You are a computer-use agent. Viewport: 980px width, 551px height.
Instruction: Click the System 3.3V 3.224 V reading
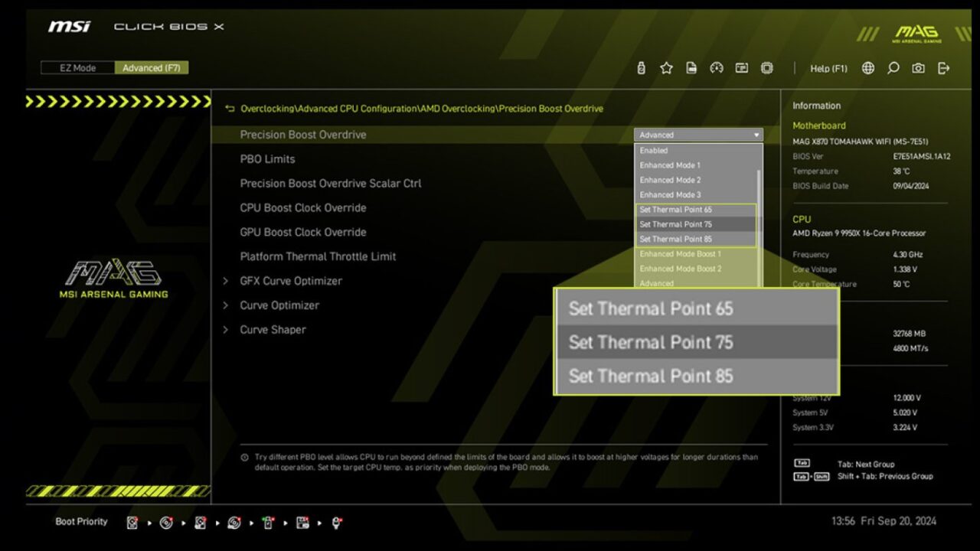pos(906,428)
